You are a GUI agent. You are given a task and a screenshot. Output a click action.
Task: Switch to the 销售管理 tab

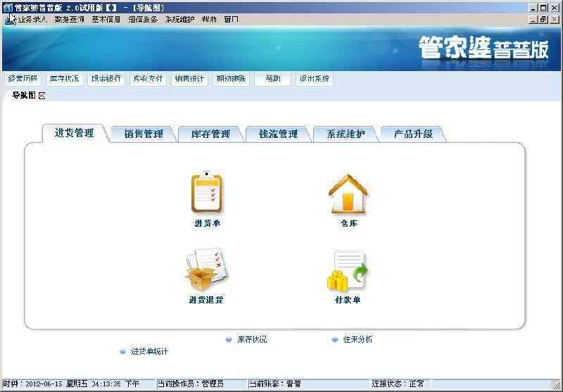tap(144, 134)
